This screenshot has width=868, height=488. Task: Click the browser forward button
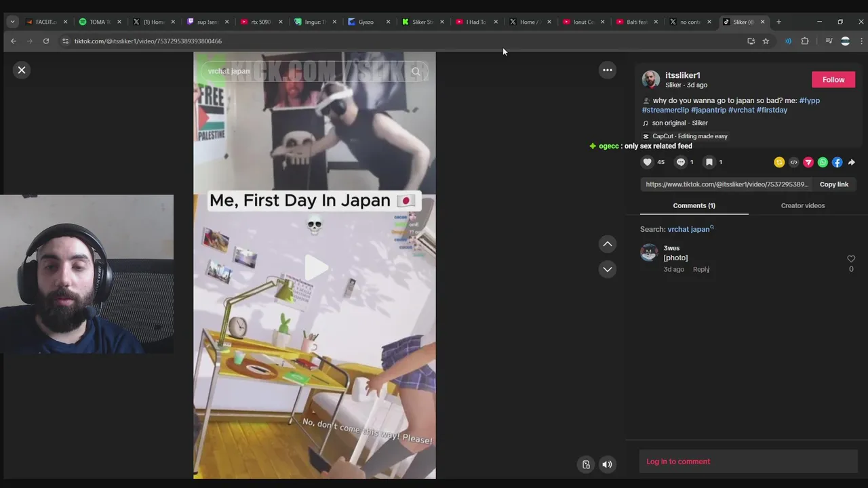click(x=30, y=41)
